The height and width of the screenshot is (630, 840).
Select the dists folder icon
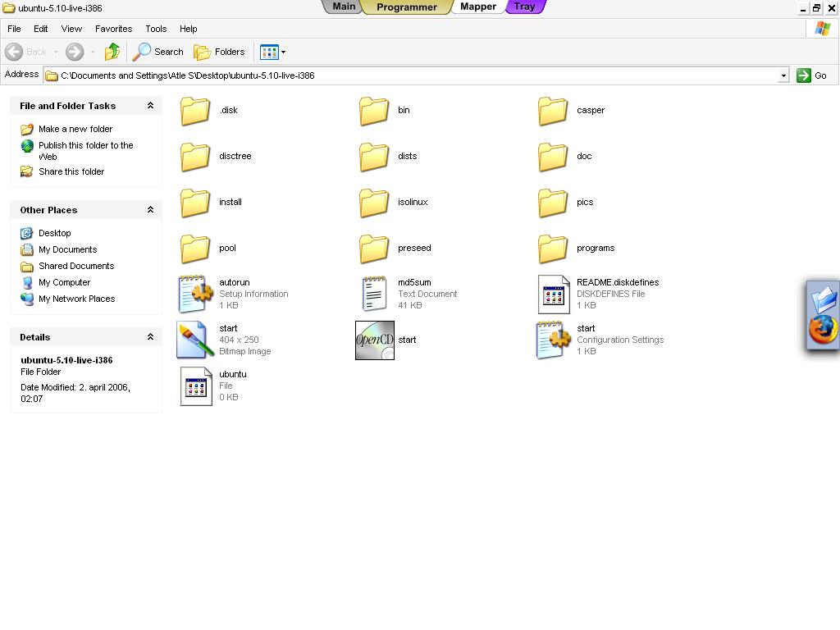tap(374, 157)
